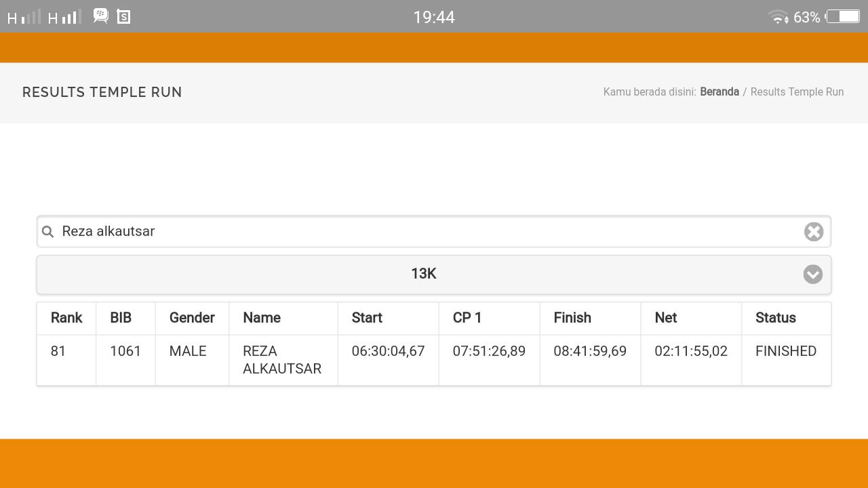Tap the S app notification icon

pos(123,17)
